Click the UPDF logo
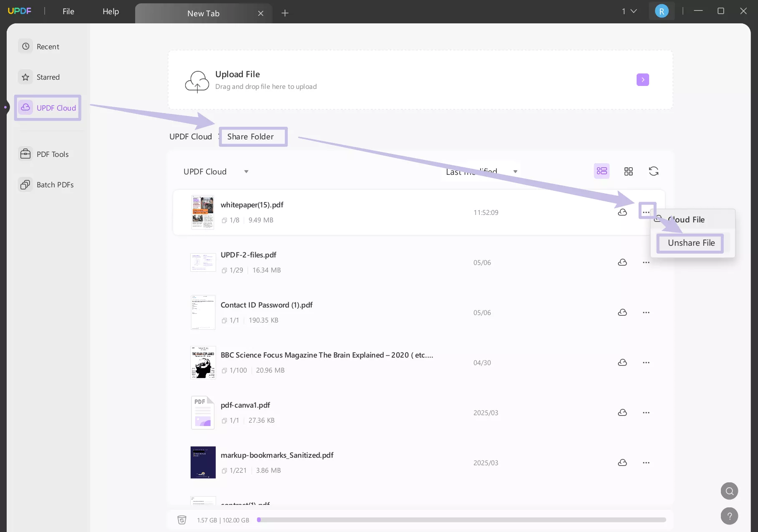The width and height of the screenshot is (758, 532). click(x=20, y=11)
